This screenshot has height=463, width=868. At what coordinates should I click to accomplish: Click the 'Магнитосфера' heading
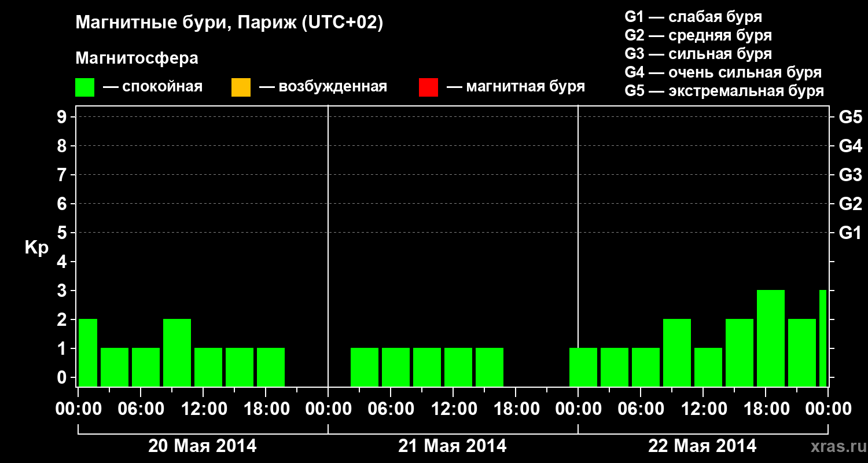(x=137, y=58)
